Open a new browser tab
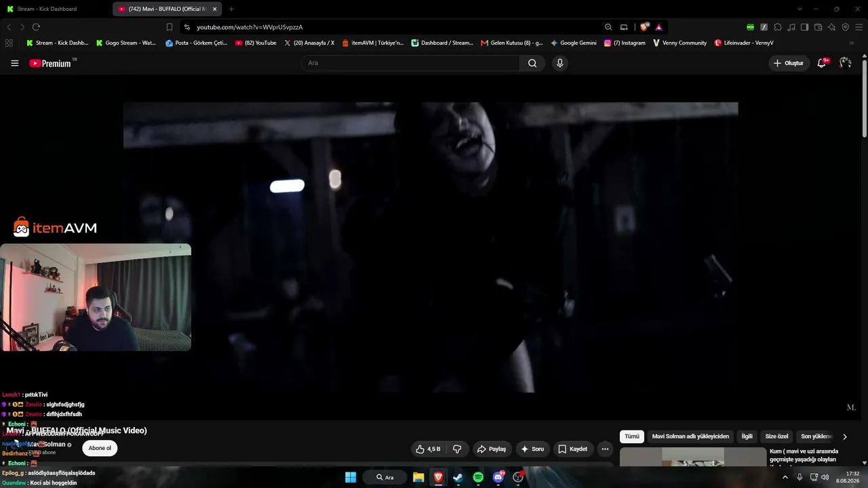Viewport: 868px width, 488px height. [231, 9]
